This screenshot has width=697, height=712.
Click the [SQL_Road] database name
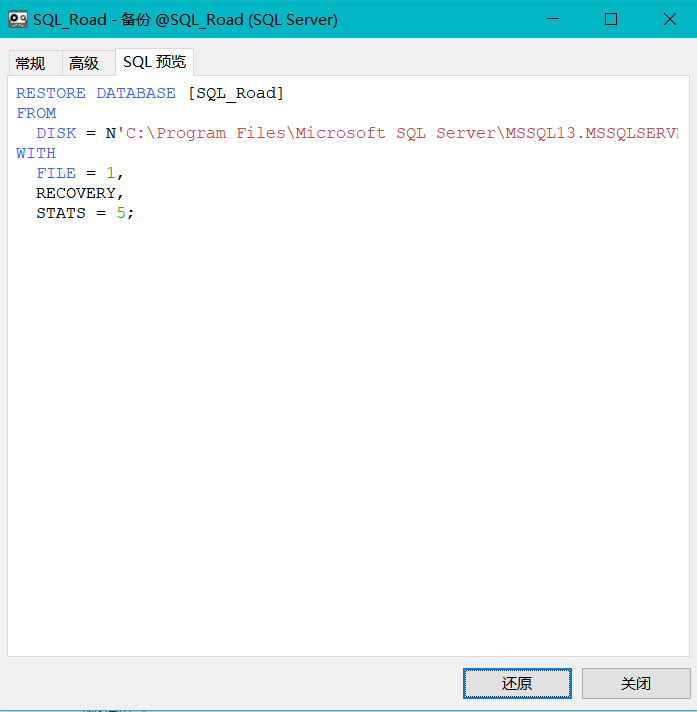236,93
